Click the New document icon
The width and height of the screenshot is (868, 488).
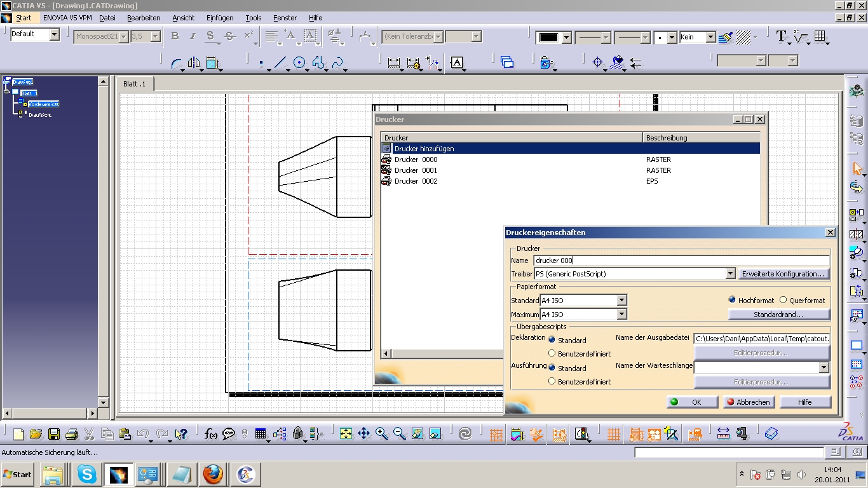18,434
